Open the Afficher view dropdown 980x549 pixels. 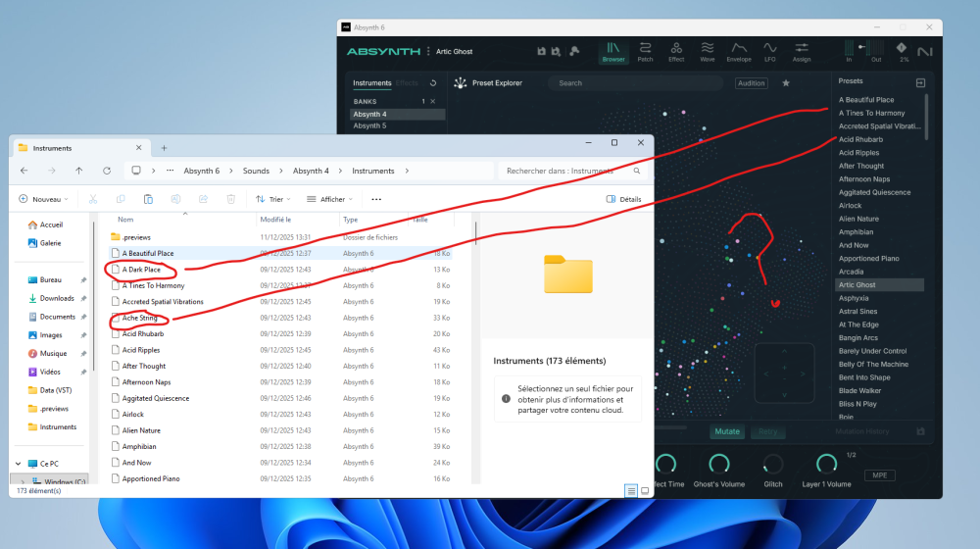coord(330,199)
